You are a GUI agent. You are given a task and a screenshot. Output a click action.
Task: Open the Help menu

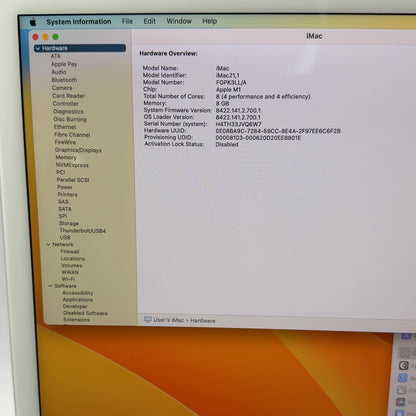click(210, 21)
